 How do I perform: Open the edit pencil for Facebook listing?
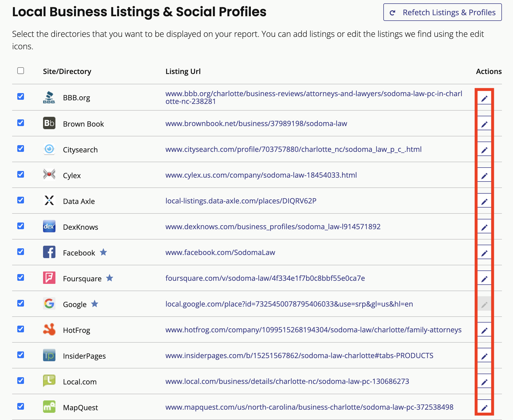tap(485, 252)
